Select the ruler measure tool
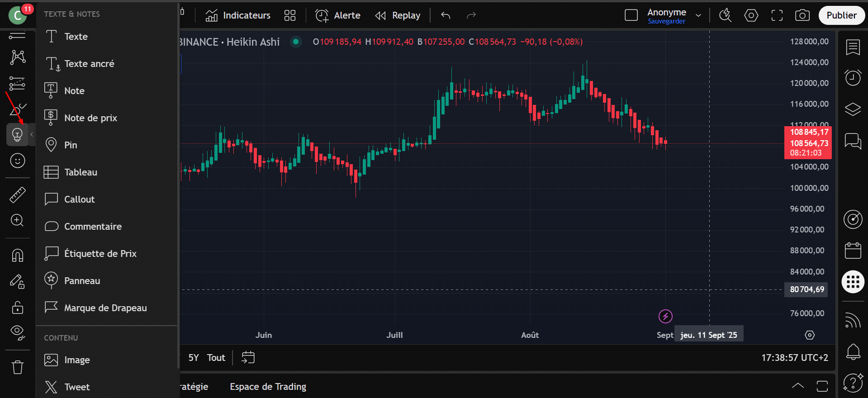Image resolution: width=868 pixels, height=398 pixels. pyautogui.click(x=18, y=195)
